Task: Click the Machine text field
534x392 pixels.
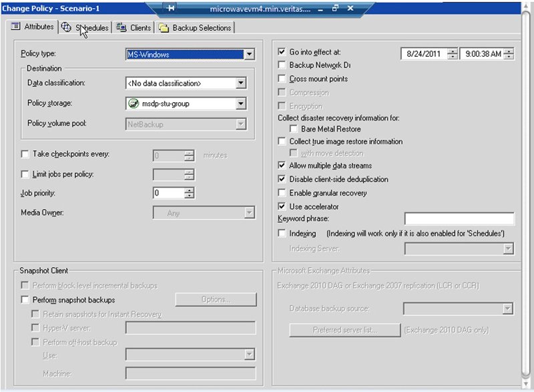Action: [191, 373]
